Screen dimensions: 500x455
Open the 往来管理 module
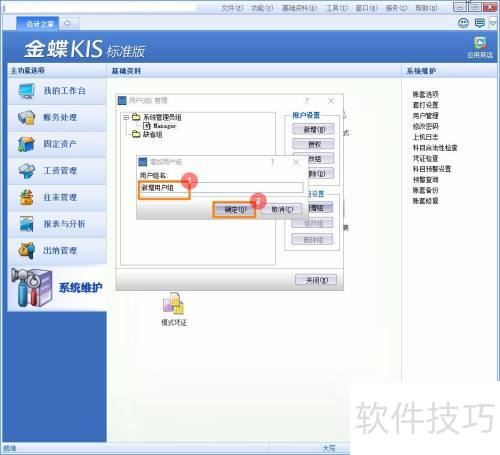(x=57, y=197)
